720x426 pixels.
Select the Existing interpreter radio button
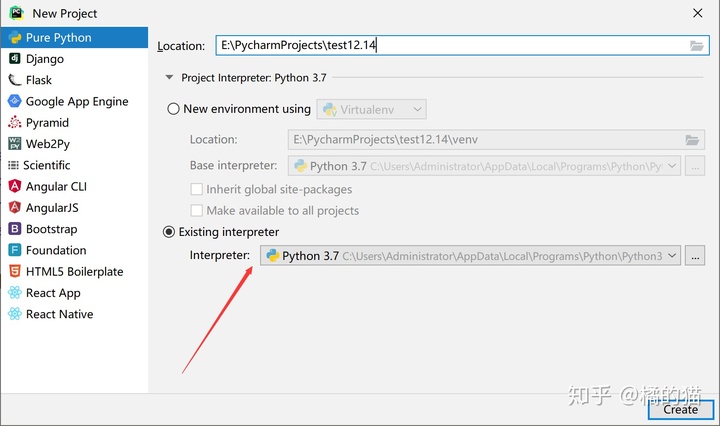(169, 232)
